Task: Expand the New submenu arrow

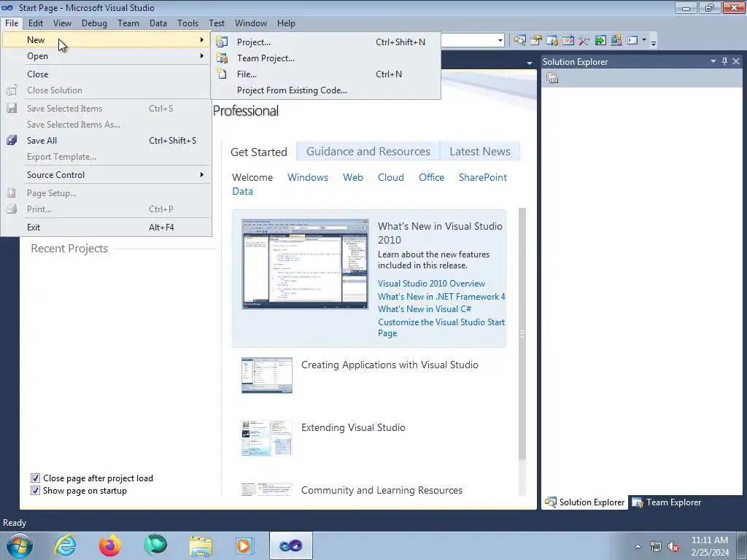Action: click(202, 40)
